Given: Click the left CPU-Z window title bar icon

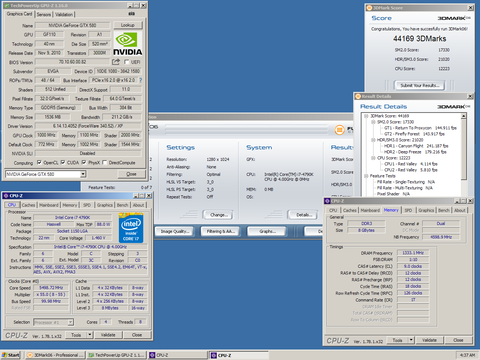Looking at the screenshot, I should [x=6, y=196].
